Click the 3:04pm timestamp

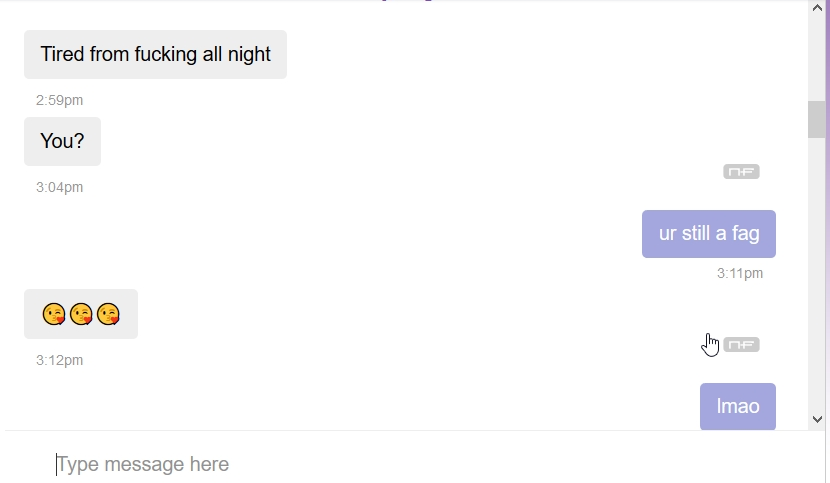click(59, 187)
